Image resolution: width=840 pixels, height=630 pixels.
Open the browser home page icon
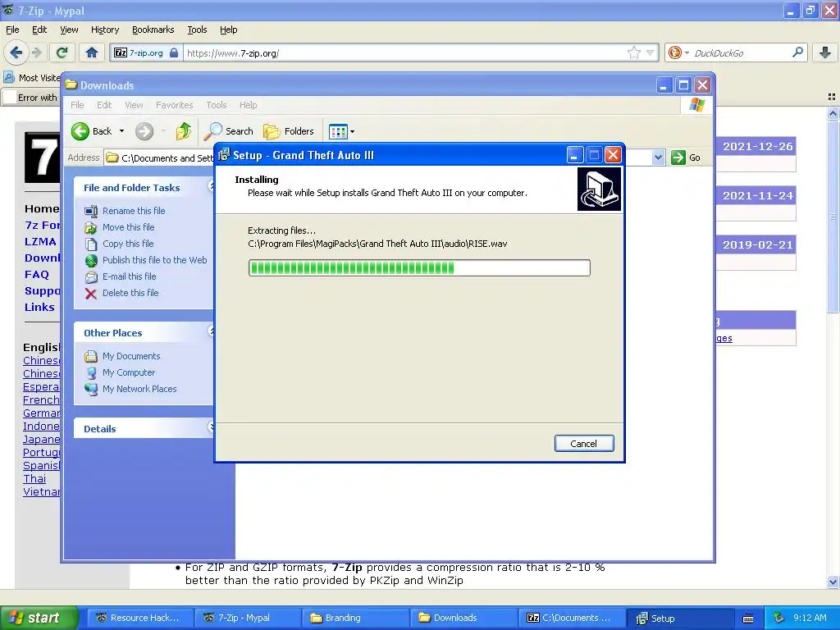pos(92,52)
